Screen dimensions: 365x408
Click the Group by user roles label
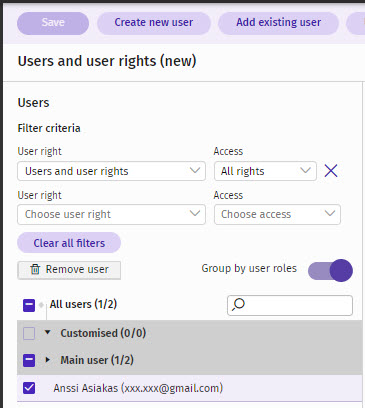point(249,269)
